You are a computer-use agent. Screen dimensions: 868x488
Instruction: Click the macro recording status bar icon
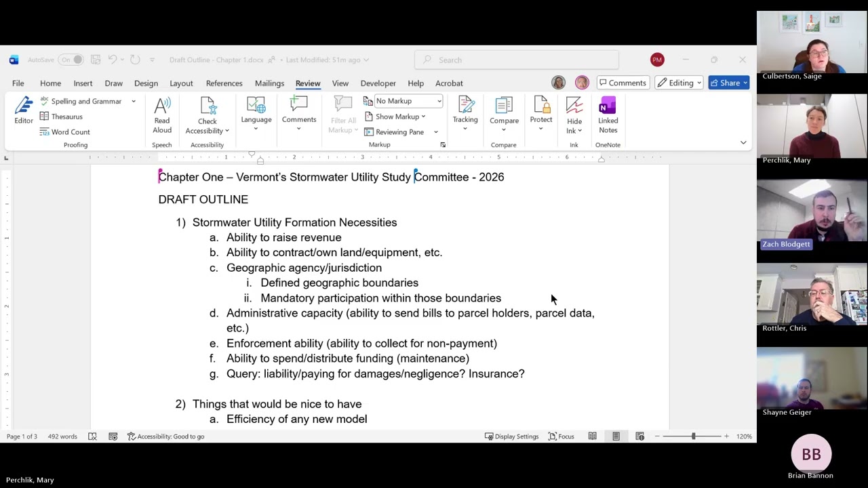113,436
